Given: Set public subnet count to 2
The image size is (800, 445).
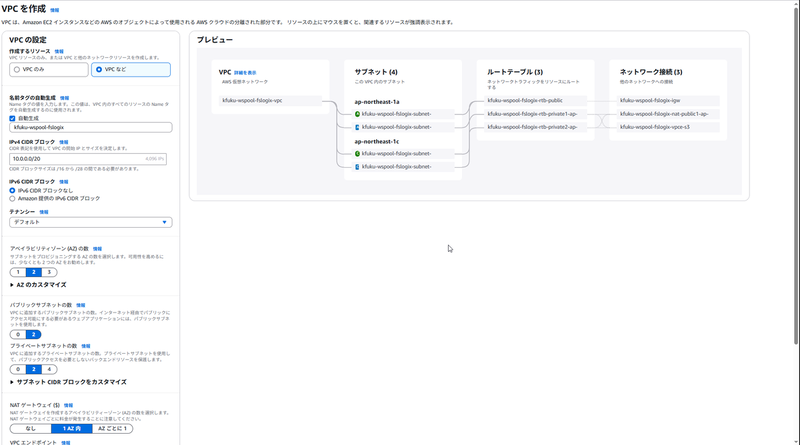Looking at the screenshot, I should point(34,334).
